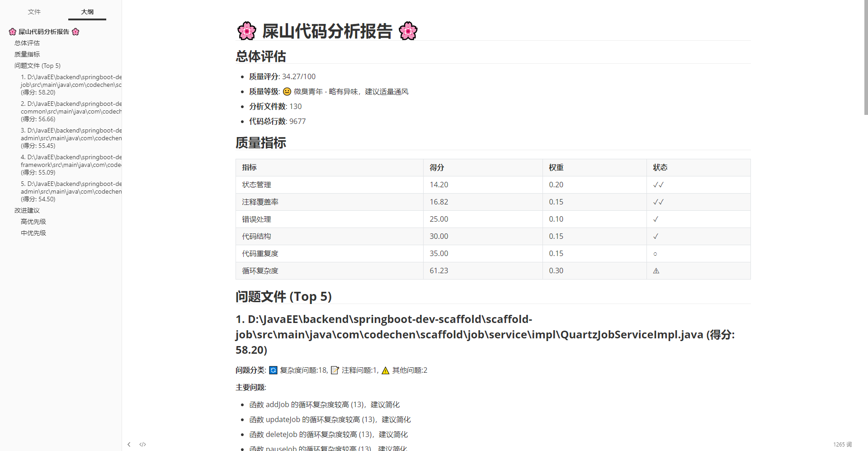Open 质量指标 section from outline
The height and width of the screenshot is (451, 868).
click(27, 54)
